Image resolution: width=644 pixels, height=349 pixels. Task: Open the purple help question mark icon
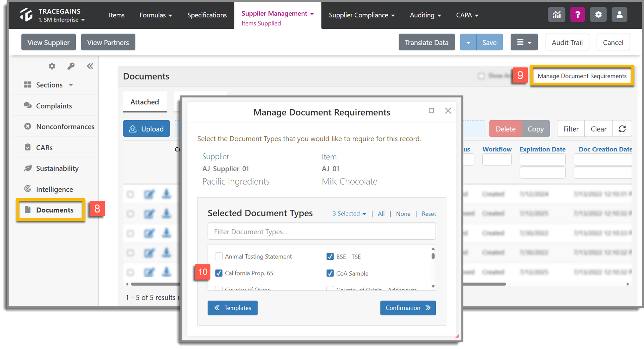[578, 15]
